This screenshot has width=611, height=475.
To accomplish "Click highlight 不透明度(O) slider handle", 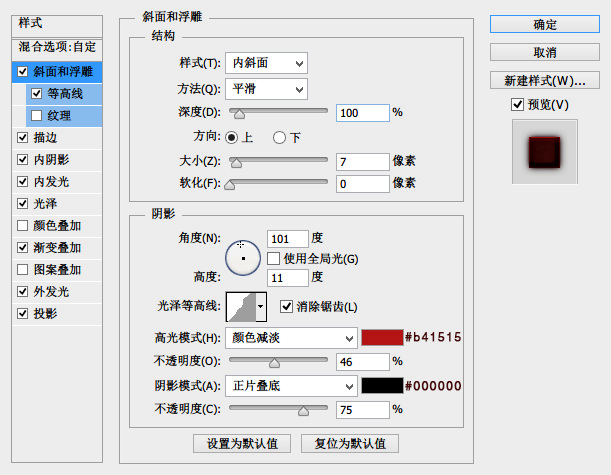I will tap(274, 363).
